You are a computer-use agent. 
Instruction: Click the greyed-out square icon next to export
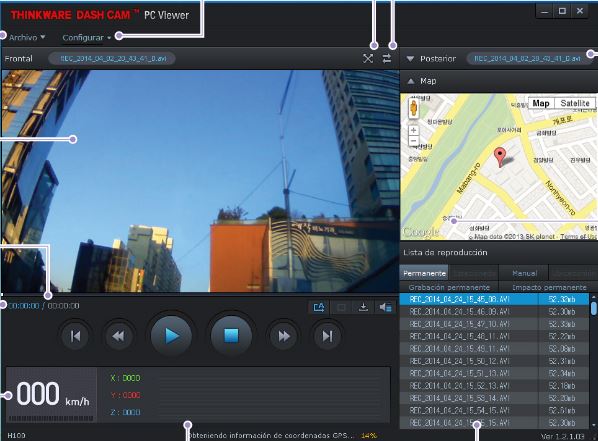coord(341,307)
